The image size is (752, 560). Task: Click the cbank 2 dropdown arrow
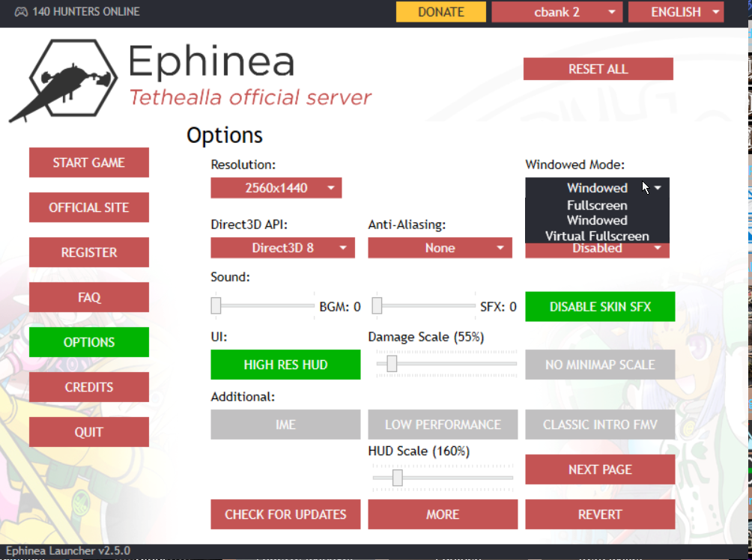click(611, 12)
